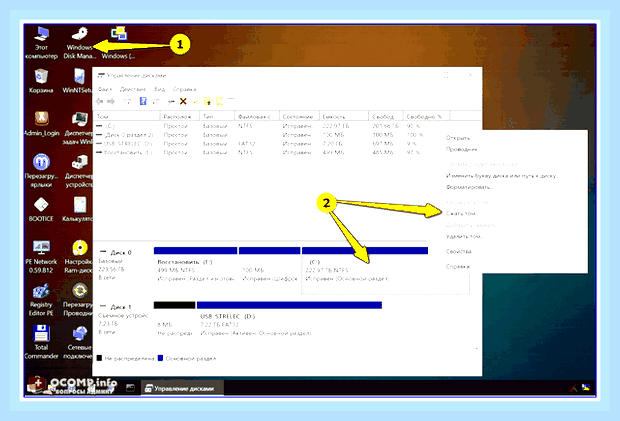Screen dimensions: 620x421
Task: Open the Корзина recycle bin icon
Action: pyautogui.click(x=41, y=81)
